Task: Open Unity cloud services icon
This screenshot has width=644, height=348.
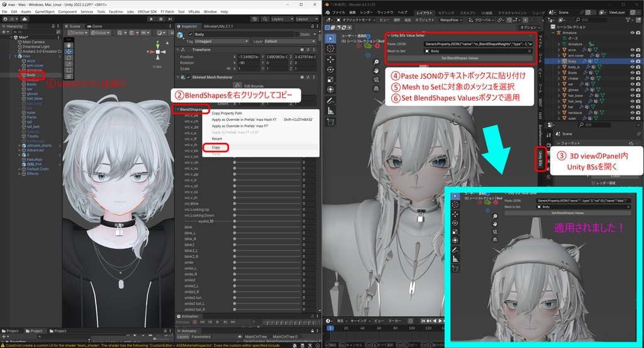Action: pyautogui.click(x=25, y=19)
